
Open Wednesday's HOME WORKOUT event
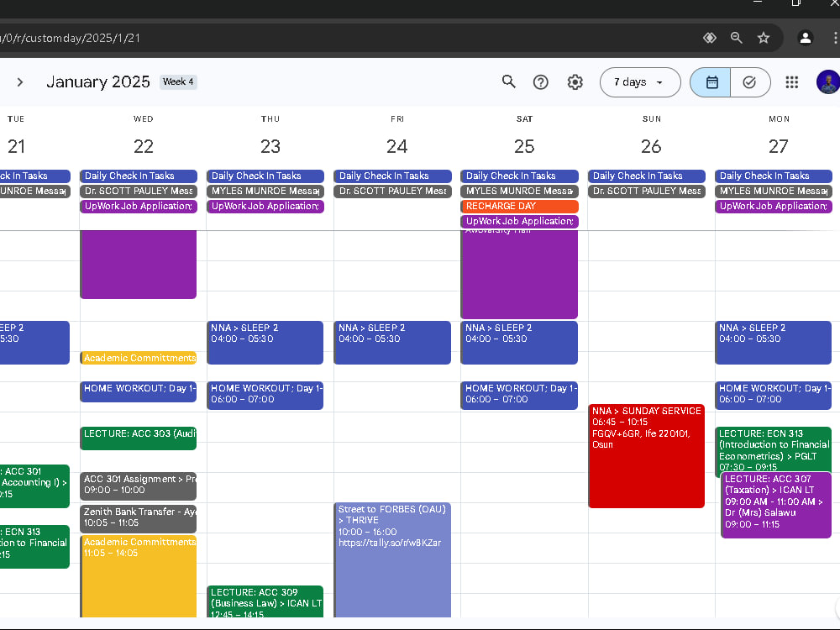[139, 391]
